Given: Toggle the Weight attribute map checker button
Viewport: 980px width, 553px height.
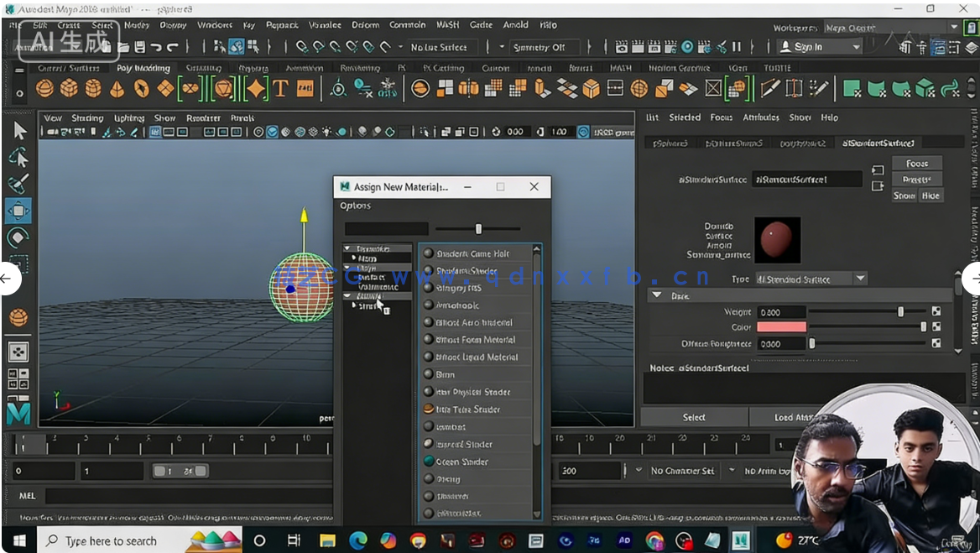Looking at the screenshot, I should [936, 311].
